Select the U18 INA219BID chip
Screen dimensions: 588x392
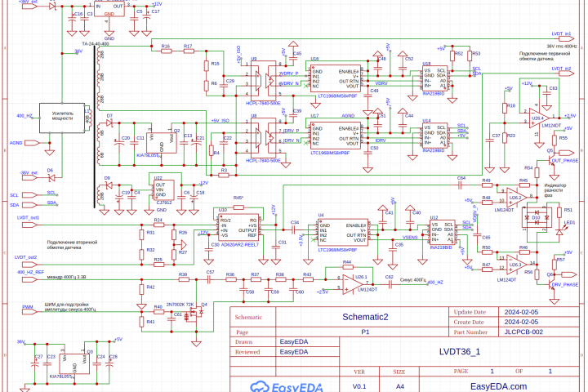[434, 78]
